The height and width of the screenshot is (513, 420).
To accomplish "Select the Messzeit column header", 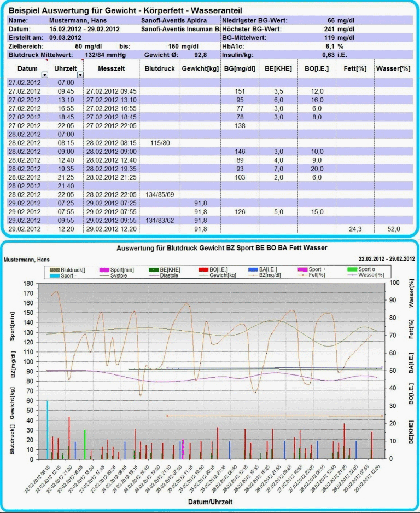I will [111, 70].
